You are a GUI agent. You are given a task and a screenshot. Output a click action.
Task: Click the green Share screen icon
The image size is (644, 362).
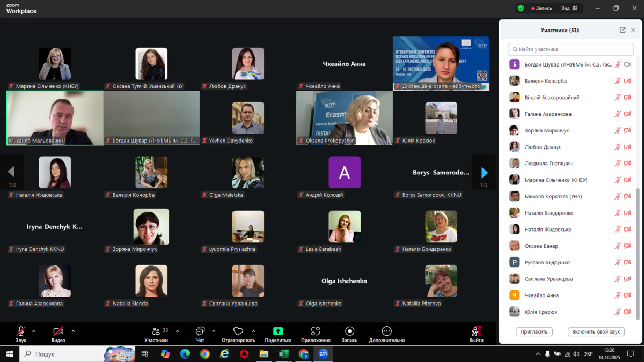point(278,331)
